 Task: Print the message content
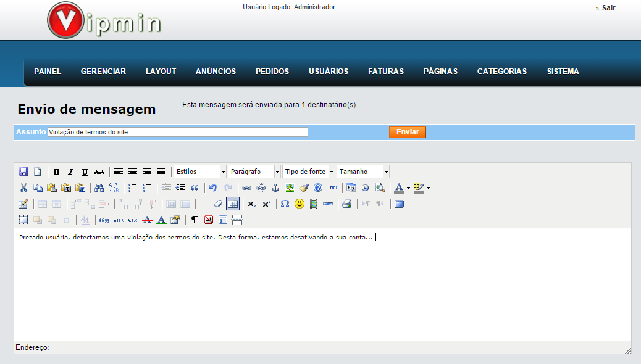(346, 204)
